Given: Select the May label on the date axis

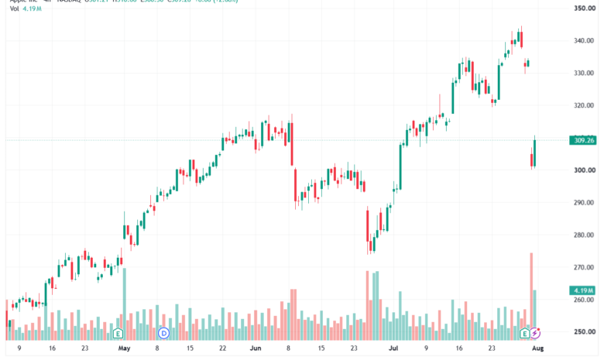Looking at the screenshot, I should point(124,349).
